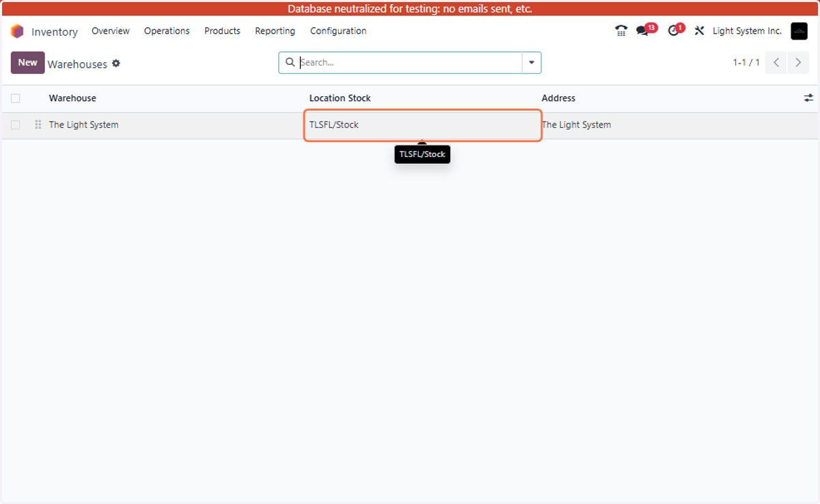Screen dimensions: 820x504
Task: Go to previous page arrow
Action: click(776, 62)
